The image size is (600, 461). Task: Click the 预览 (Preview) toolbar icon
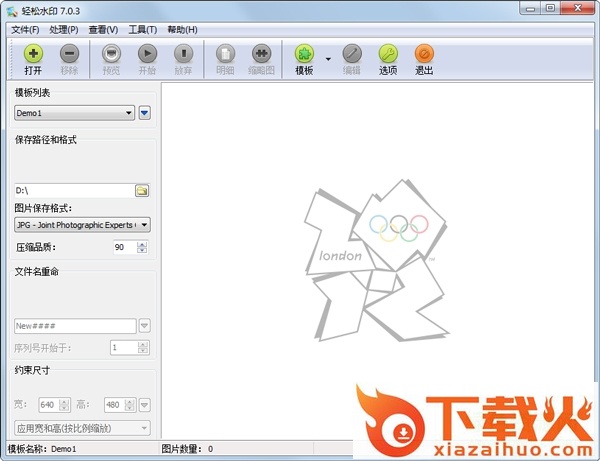(x=111, y=54)
